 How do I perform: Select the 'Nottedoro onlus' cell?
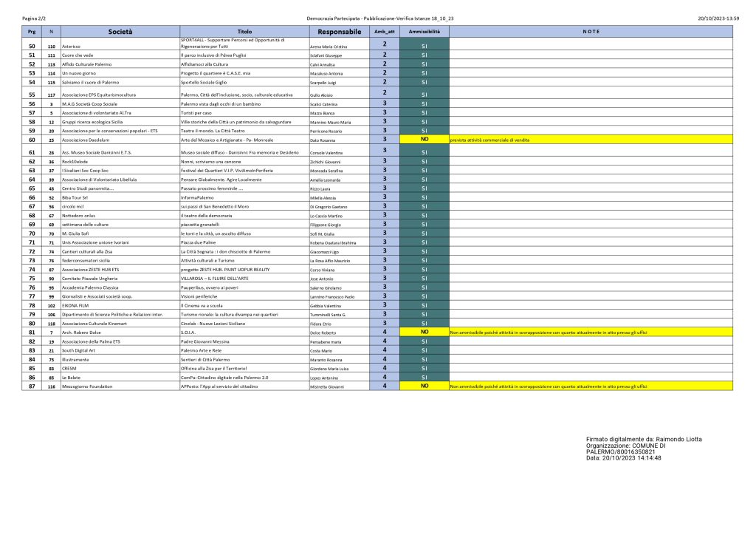click(x=120, y=216)
